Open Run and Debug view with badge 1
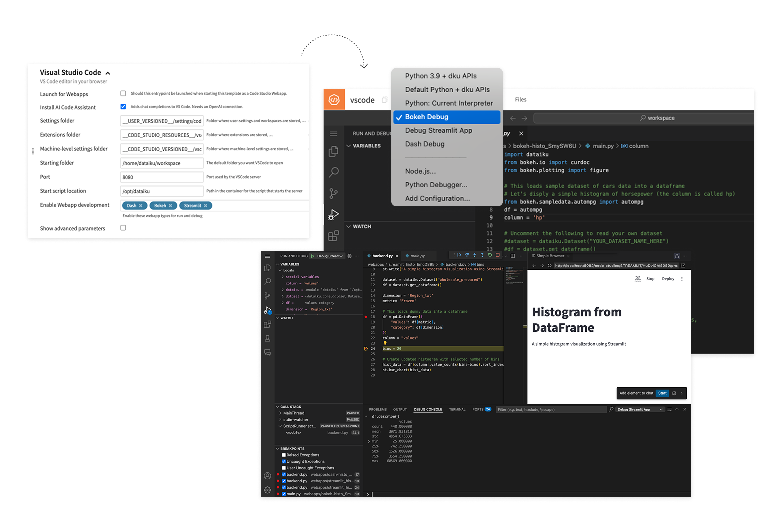This screenshot has width=782, height=532. [x=268, y=310]
